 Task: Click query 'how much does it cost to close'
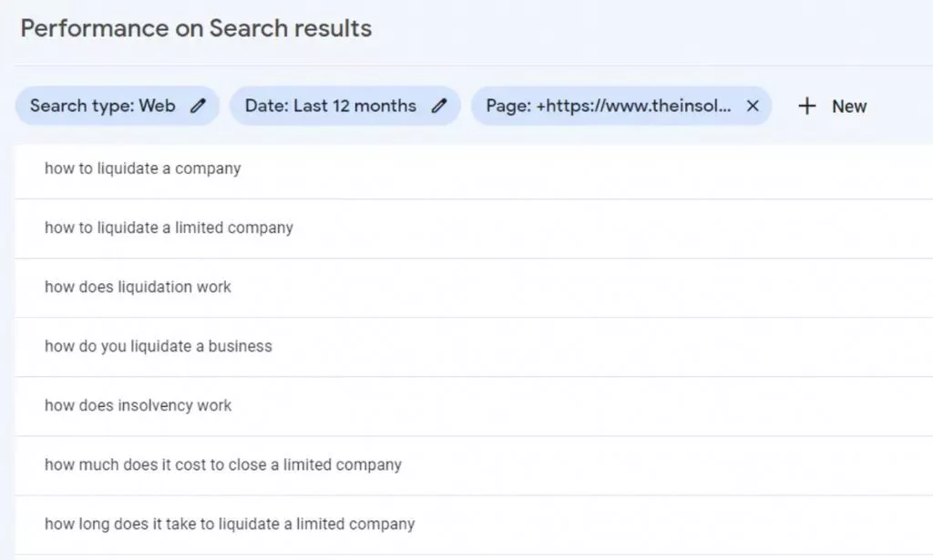(222, 464)
